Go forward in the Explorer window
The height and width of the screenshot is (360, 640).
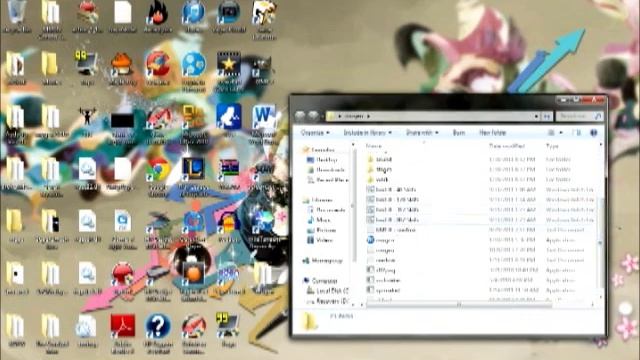click(x=313, y=116)
